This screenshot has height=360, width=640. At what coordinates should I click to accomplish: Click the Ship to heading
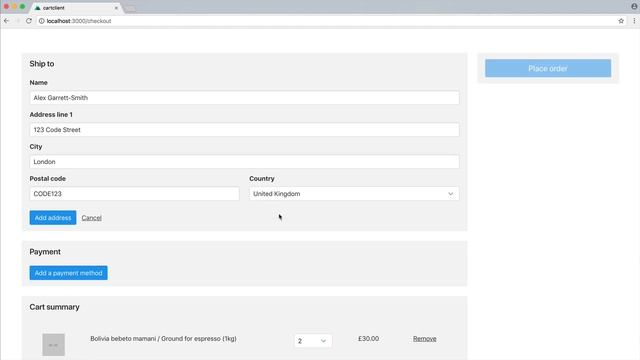tap(42, 64)
